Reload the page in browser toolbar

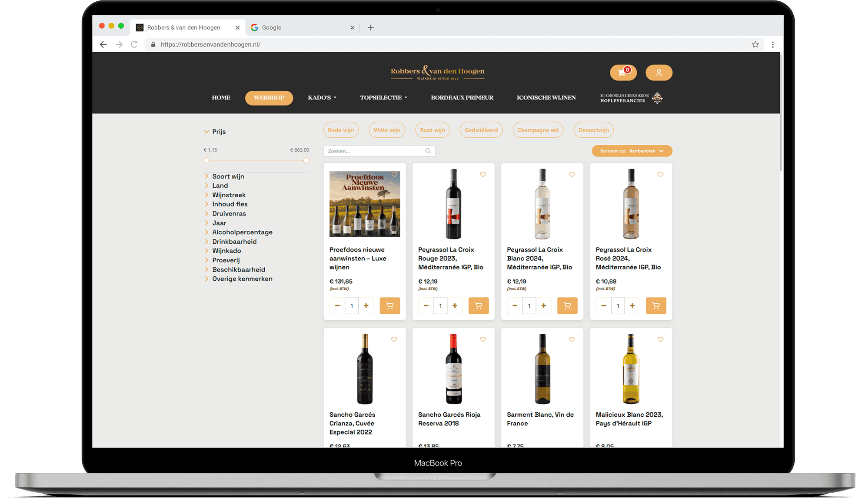pyautogui.click(x=134, y=44)
